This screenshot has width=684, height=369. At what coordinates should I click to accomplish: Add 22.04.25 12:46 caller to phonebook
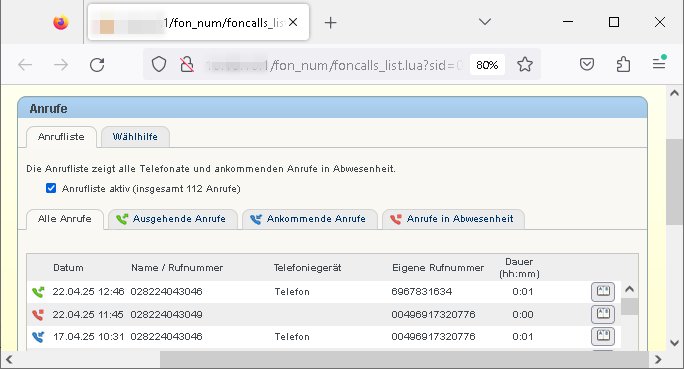tap(603, 291)
